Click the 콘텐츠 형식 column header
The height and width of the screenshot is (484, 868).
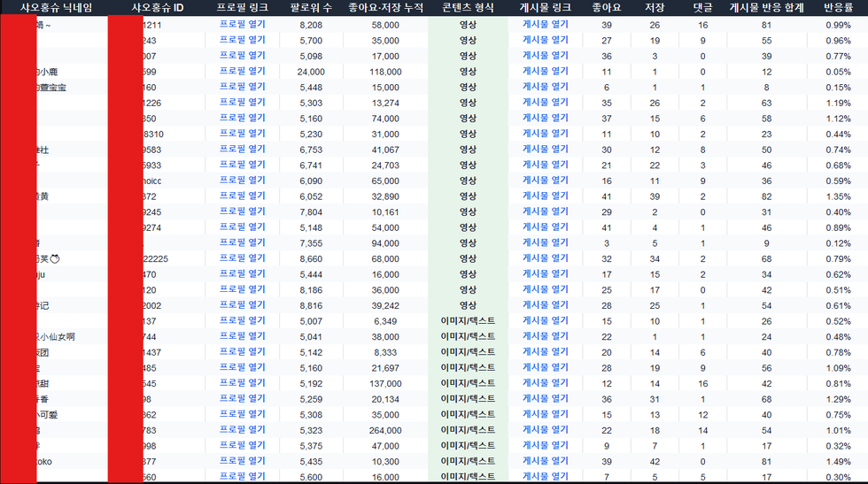[468, 8]
